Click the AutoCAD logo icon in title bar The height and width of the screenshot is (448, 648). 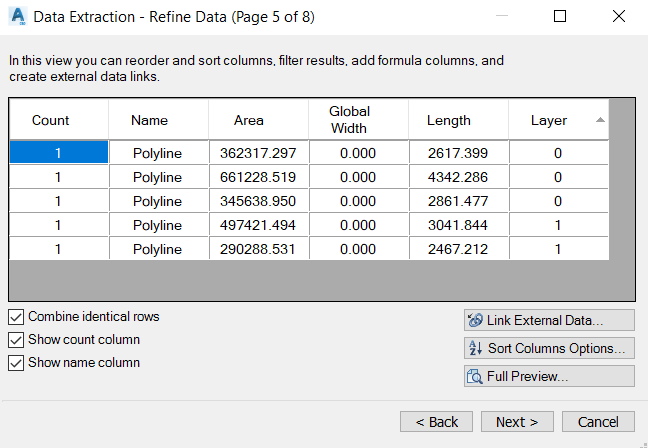point(17,16)
